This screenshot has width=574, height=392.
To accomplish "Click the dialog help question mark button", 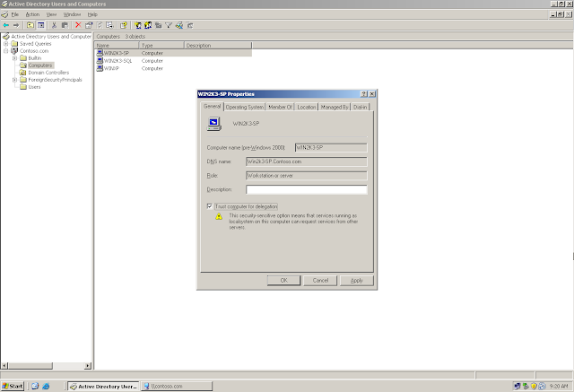I will point(364,94).
